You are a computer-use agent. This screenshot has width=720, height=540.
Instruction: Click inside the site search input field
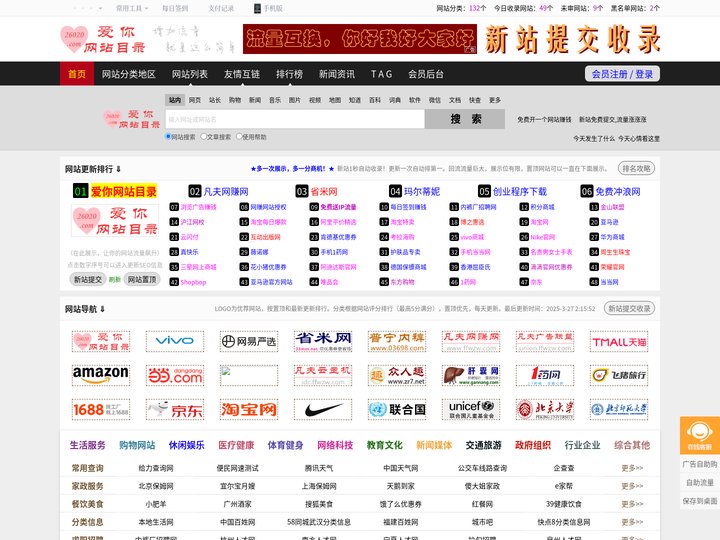(x=295, y=119)
